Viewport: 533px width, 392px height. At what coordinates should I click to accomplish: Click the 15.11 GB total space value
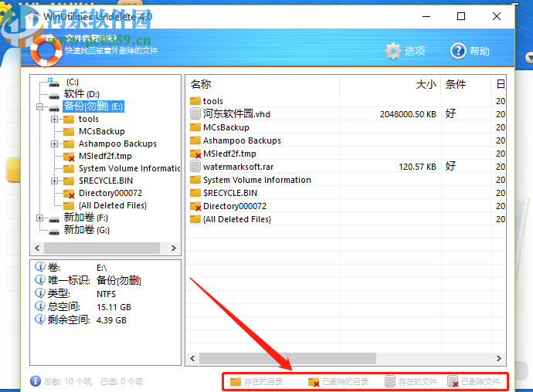(x=114, y=307)
